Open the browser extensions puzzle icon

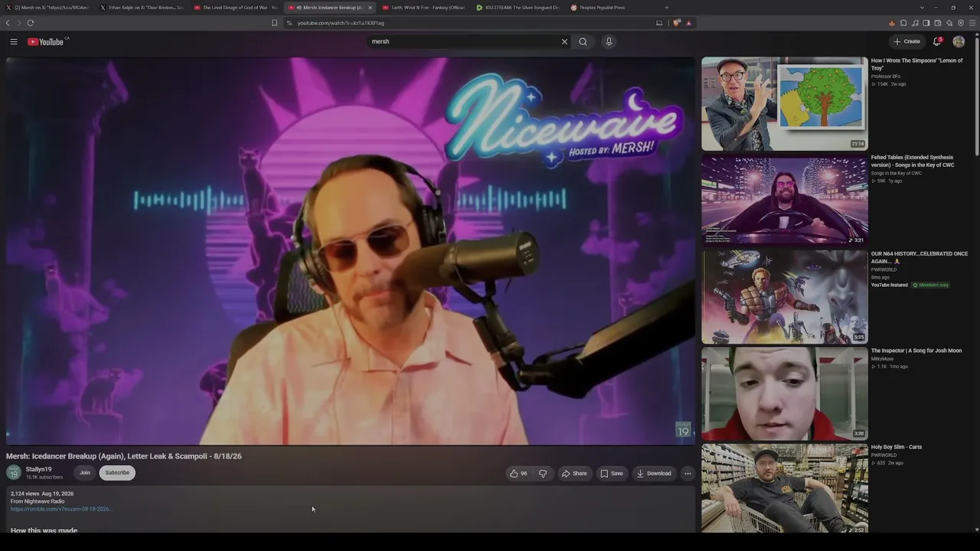coord(903,23)
